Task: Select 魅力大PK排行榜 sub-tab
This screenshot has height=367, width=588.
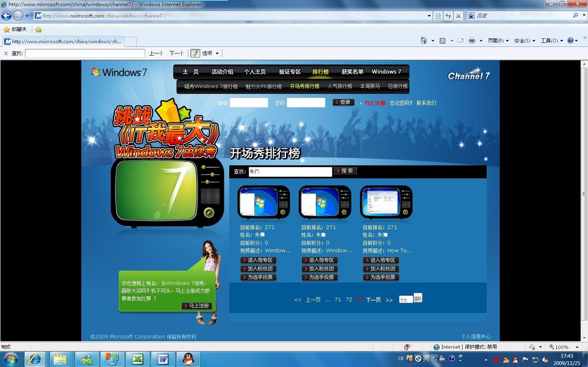Action: [x=264, y=87]
